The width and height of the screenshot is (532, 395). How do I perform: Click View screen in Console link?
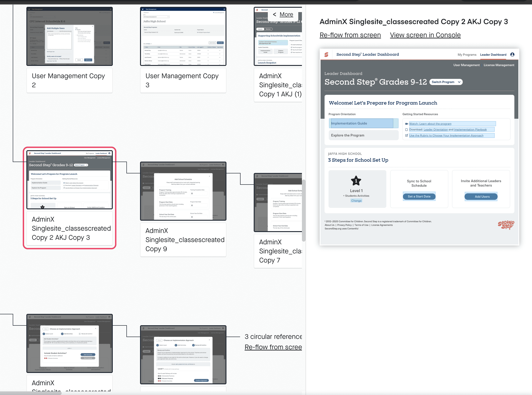pos(425,35)
